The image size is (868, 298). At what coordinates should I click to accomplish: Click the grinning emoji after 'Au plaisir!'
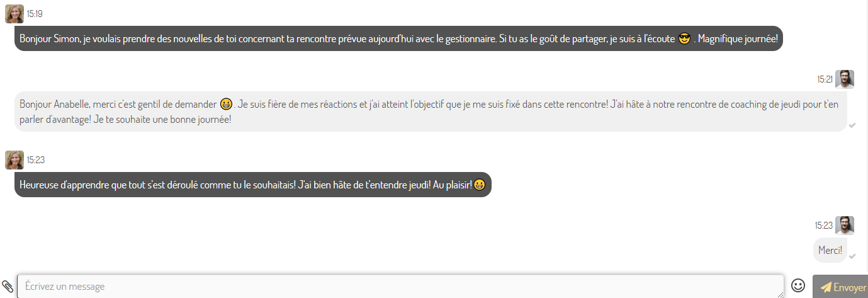click(480, 185)
